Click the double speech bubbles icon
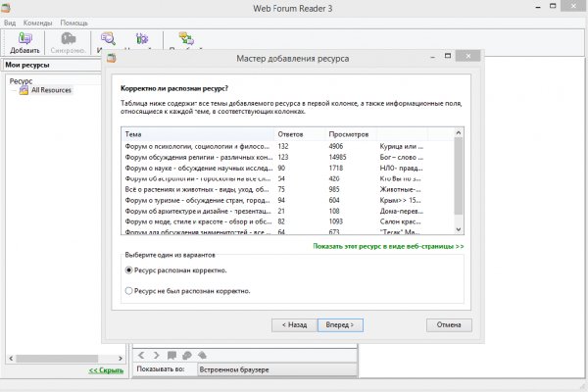 (x=187, y=355)
